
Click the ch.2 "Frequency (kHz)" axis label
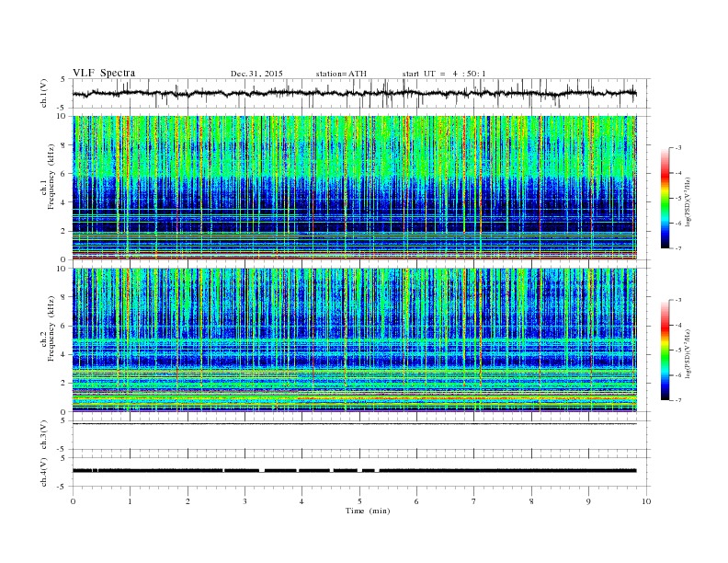(51, 328)
